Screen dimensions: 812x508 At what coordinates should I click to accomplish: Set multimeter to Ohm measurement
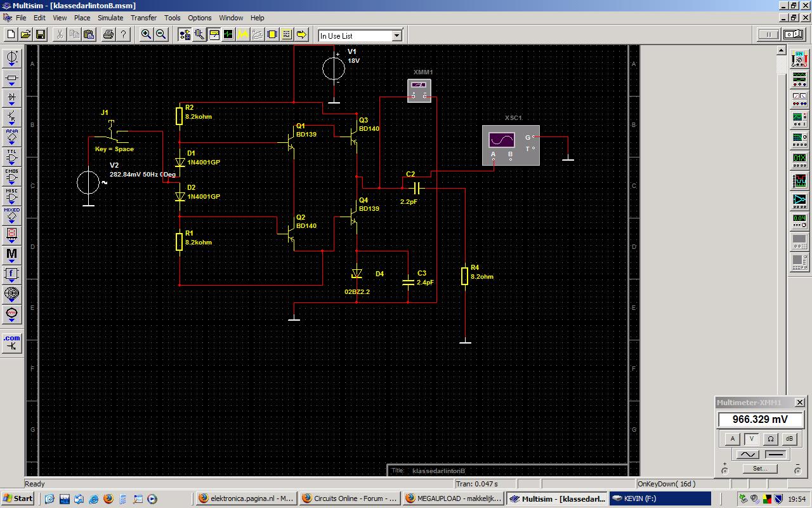tap(770, 439)
